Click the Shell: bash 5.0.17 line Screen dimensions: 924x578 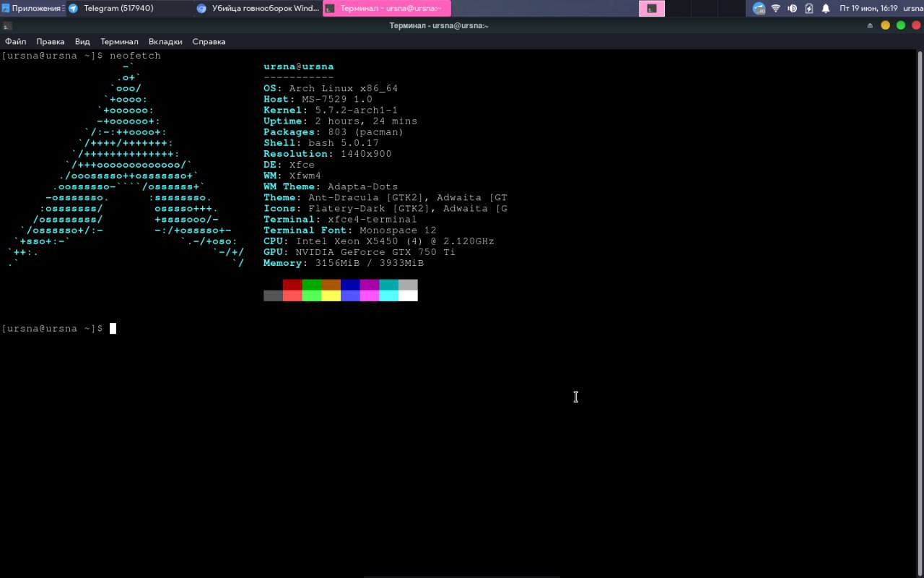coord(321,143)
